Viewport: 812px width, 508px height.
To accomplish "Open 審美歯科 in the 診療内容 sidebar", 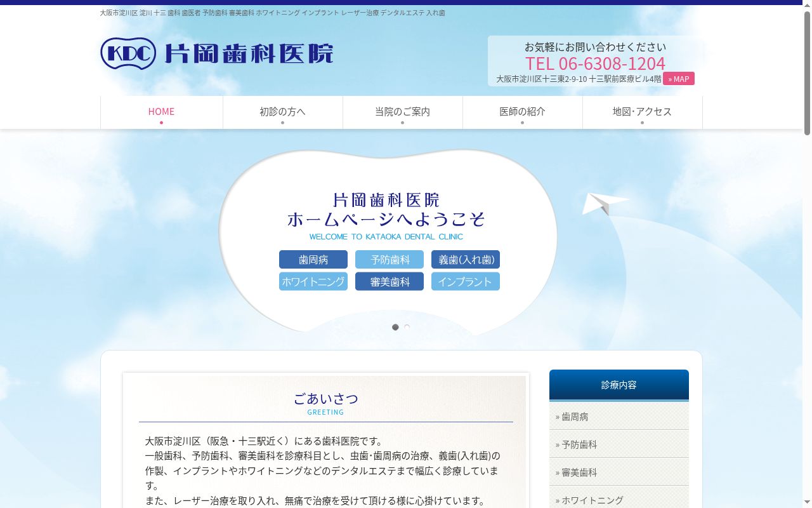I will click(619, 472).
